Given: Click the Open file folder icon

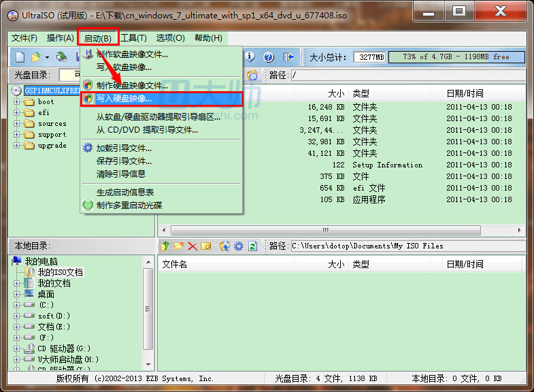Looking at the screenshot, I should [35, 57].
